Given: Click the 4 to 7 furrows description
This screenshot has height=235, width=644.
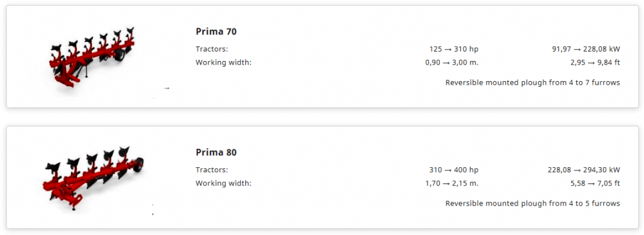Looking at the screenshot, I should (x=533, y=83).
